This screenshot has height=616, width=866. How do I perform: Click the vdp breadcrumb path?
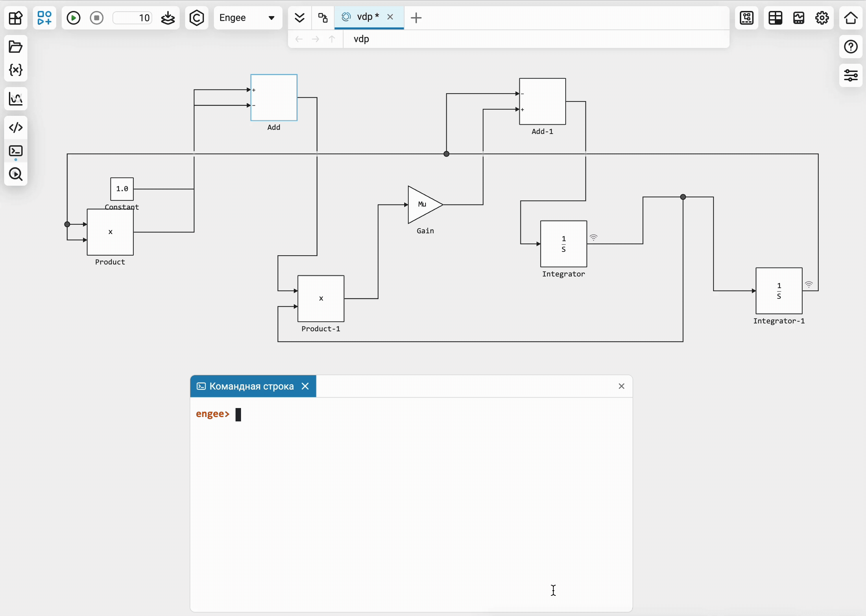361,39
